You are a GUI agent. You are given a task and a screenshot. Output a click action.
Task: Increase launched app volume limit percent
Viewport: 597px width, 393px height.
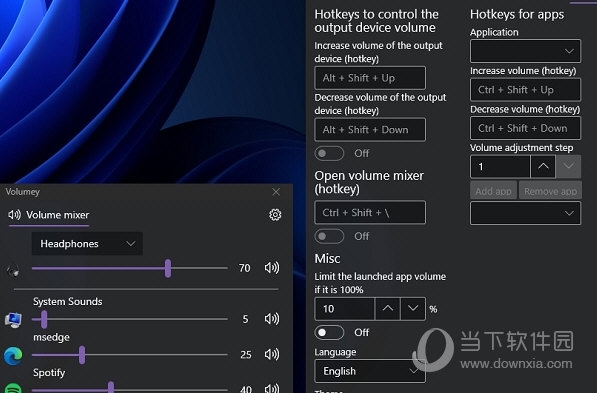[388, 309]
